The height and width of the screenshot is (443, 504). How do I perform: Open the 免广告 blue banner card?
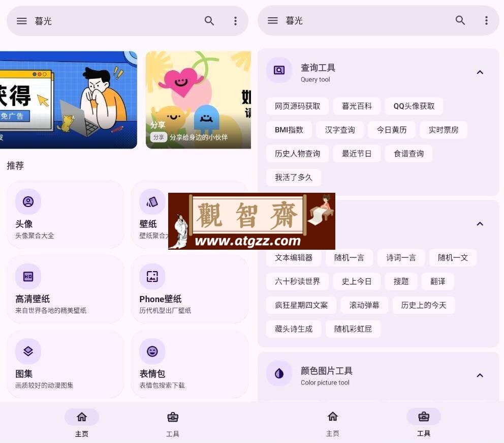pos(68,100)
